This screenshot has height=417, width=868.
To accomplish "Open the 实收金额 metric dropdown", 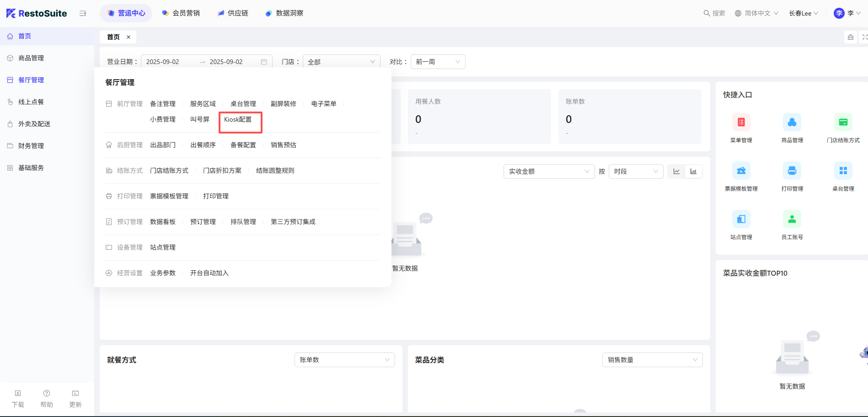I will point(548,171).
